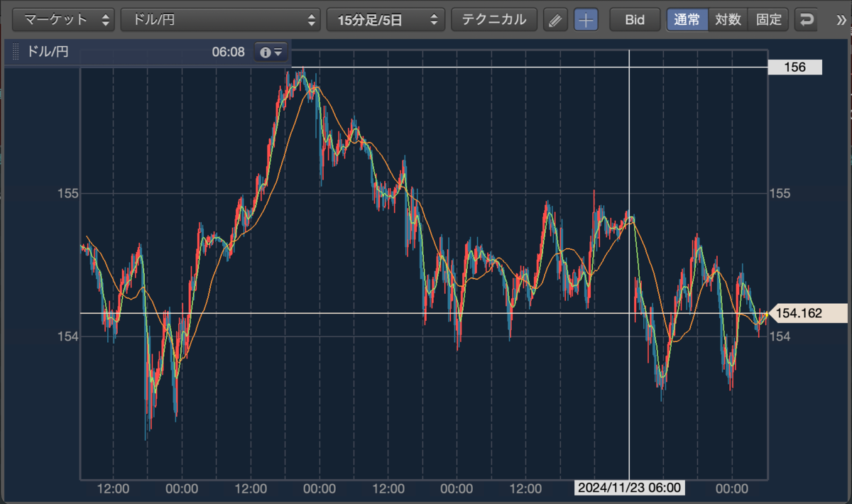Click the return arrow icon
This screenshot has width=852, height=504.
(x=806, y=20)
